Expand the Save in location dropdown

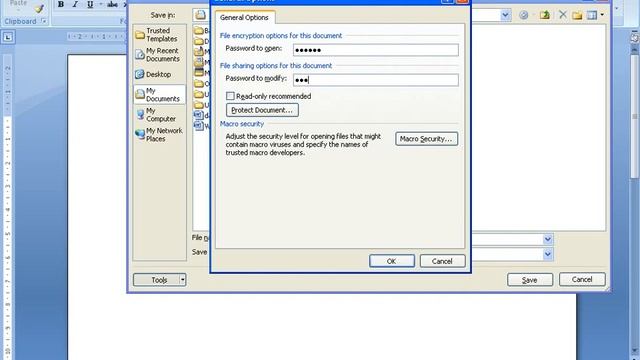click(x=505, y=15)
